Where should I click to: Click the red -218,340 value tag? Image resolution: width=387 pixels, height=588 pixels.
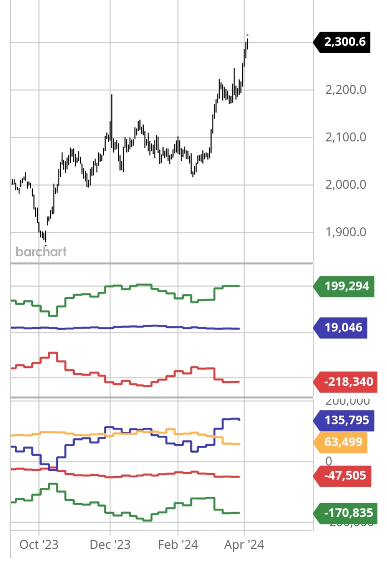click(x=348, y=381)
